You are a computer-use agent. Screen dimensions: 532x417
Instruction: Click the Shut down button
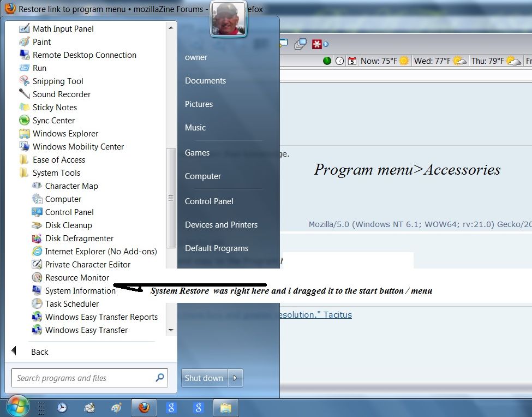(x=204, y=378)
